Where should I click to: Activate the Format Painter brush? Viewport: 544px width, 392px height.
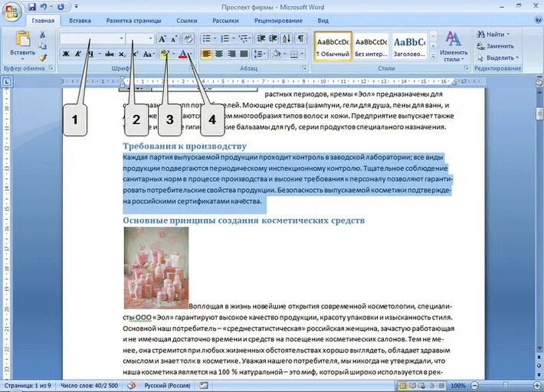(x=42, y=57)
